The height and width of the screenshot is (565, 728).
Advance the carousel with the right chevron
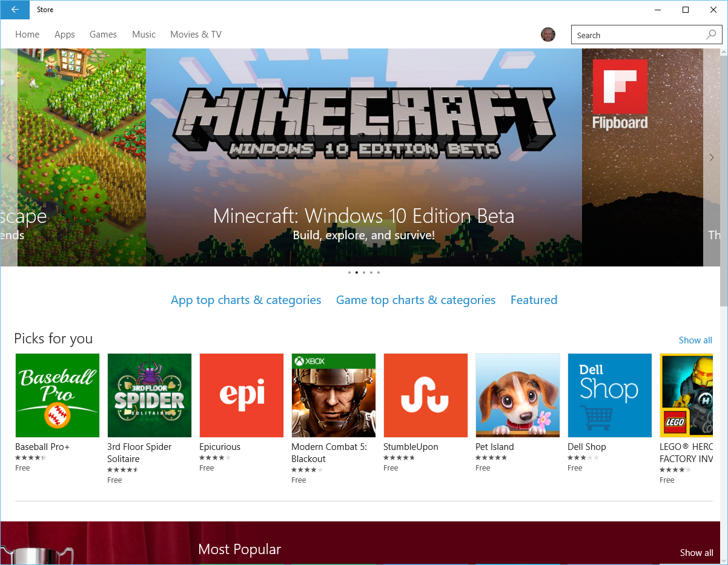[712, 157]
